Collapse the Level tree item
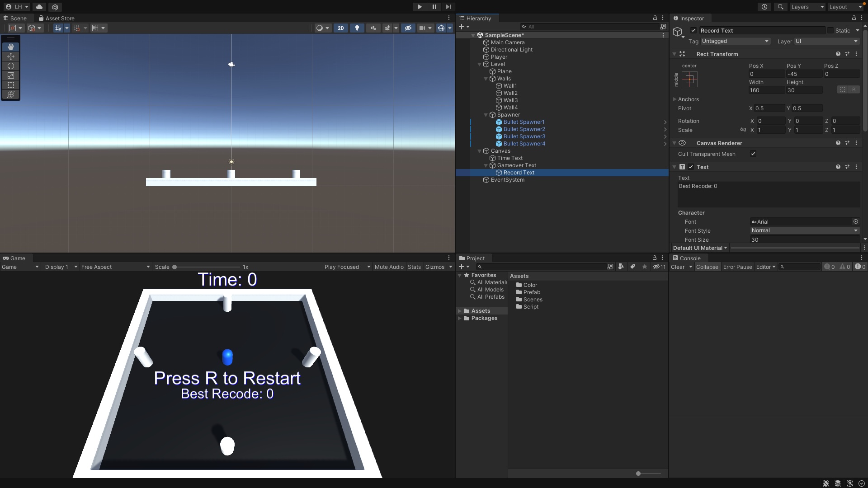The image size is (868, 488). coord(480,64)
